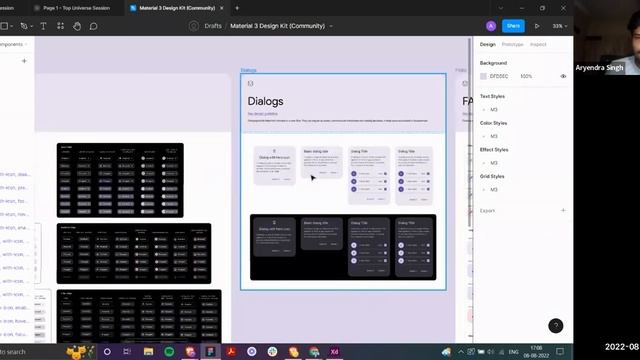
Task: Open a new tab with plus
Action: (237, 8)
